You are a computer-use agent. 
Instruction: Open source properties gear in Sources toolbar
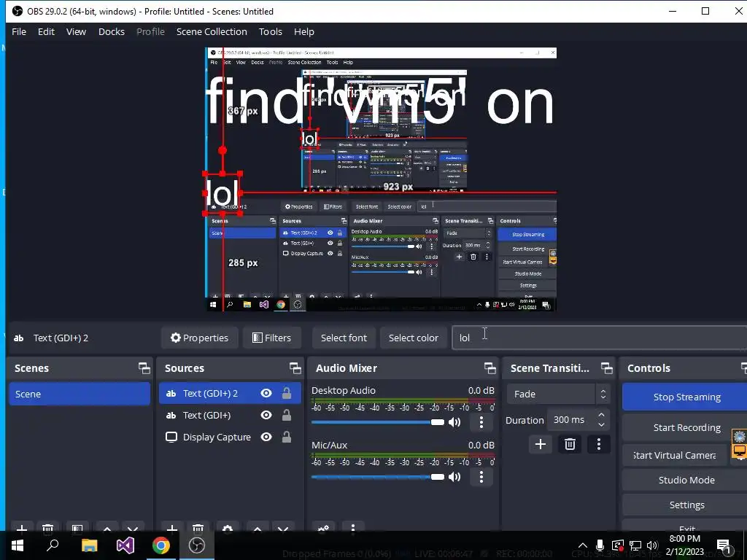(x=228, y=528)
